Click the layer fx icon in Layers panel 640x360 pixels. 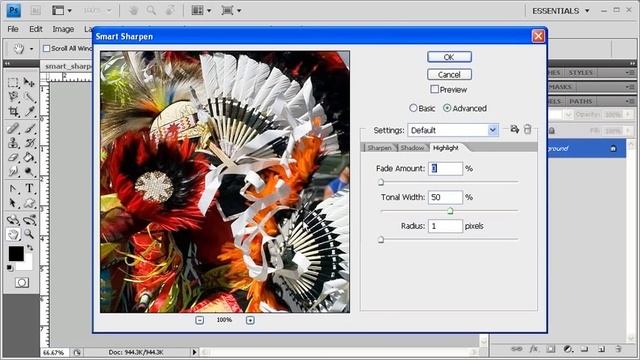(x=534, y=349)
